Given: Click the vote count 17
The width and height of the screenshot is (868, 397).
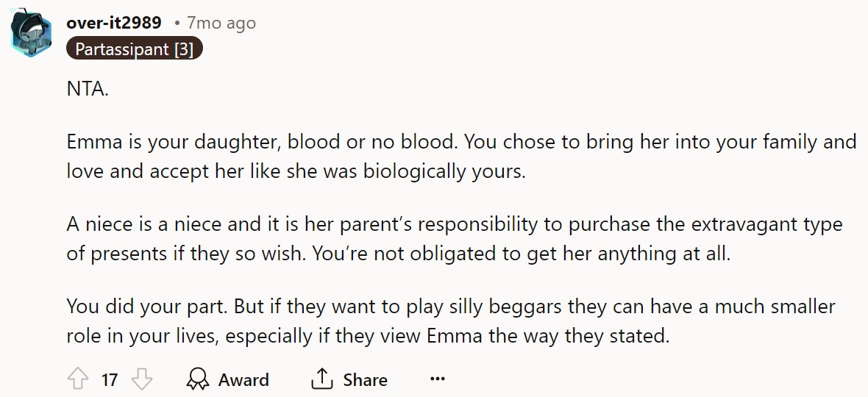Looking at the screenshot, I should 110,380.
